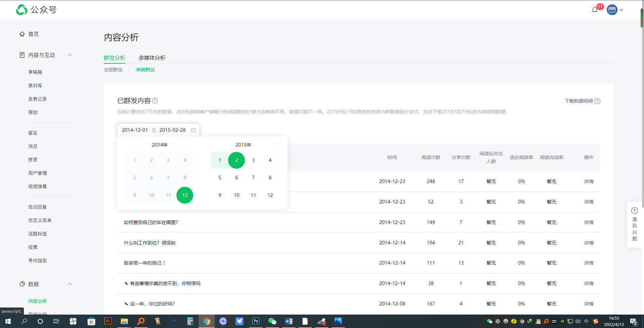Select 全部群发 sub-tab

[113, 70]
